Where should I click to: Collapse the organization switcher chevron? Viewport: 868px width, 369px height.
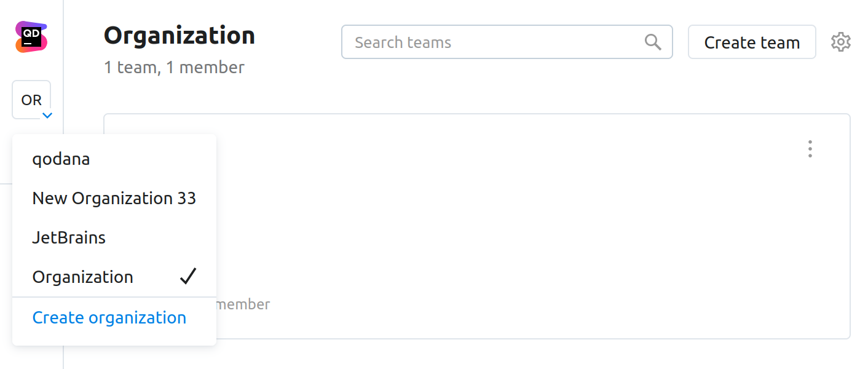[47, 115]
